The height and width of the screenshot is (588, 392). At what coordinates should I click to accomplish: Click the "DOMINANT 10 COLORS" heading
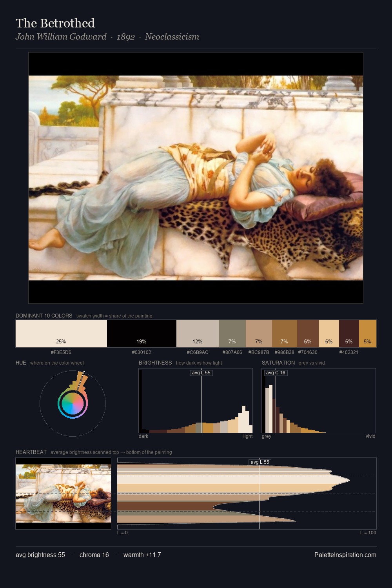44,316
